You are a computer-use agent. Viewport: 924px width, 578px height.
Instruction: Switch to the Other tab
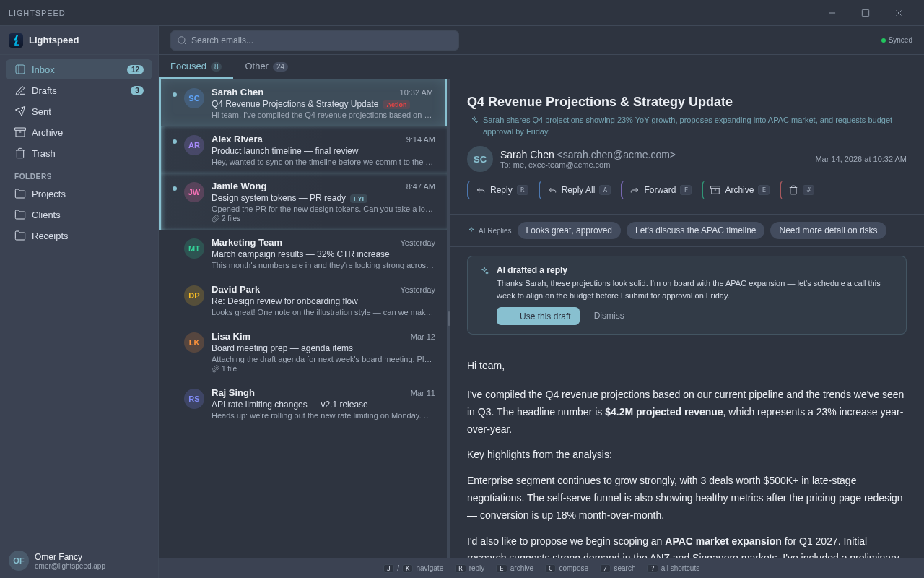pyautogui.click(x=266, y=66)
